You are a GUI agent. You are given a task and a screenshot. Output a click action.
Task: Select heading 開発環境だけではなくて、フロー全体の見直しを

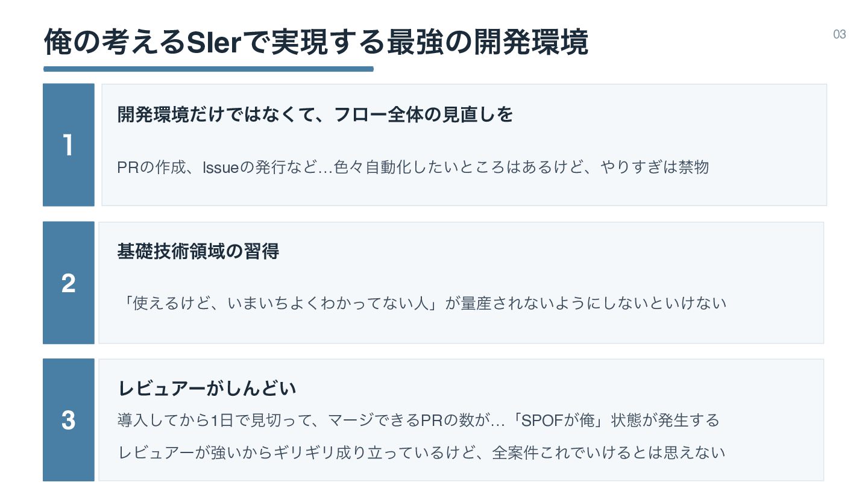click(315, 114)
